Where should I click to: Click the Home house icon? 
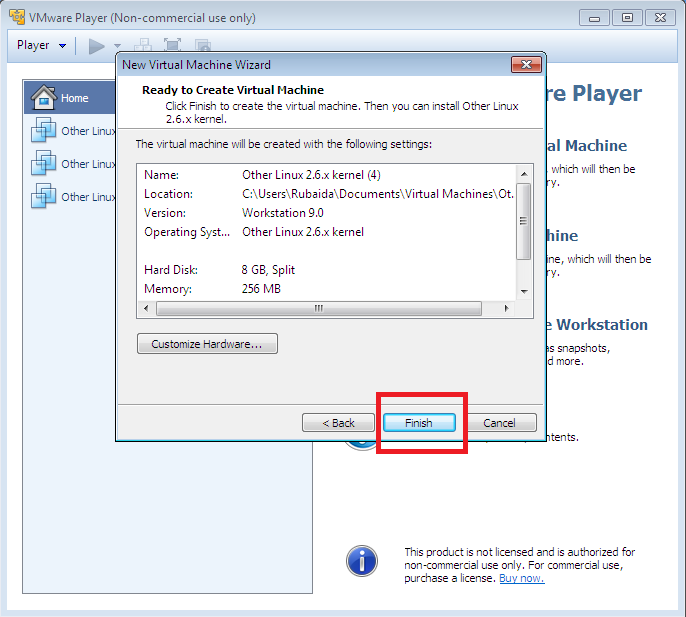(43, 97)
